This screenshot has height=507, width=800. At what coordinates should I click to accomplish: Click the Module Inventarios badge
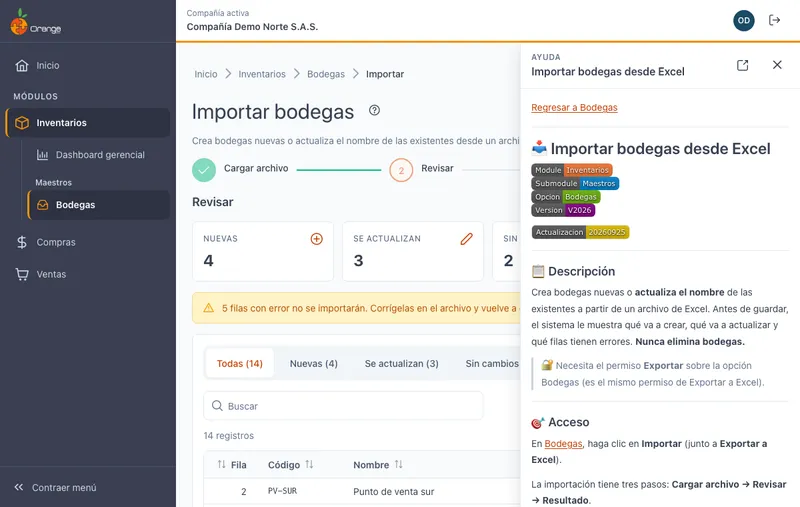[x=571, y=170]
